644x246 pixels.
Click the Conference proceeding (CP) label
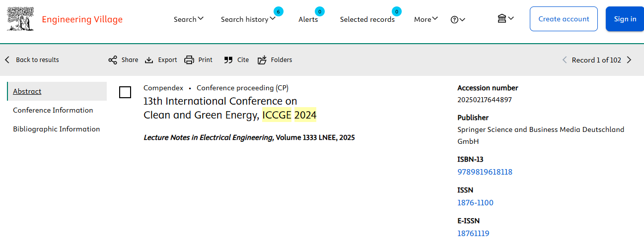pos(242,88)
